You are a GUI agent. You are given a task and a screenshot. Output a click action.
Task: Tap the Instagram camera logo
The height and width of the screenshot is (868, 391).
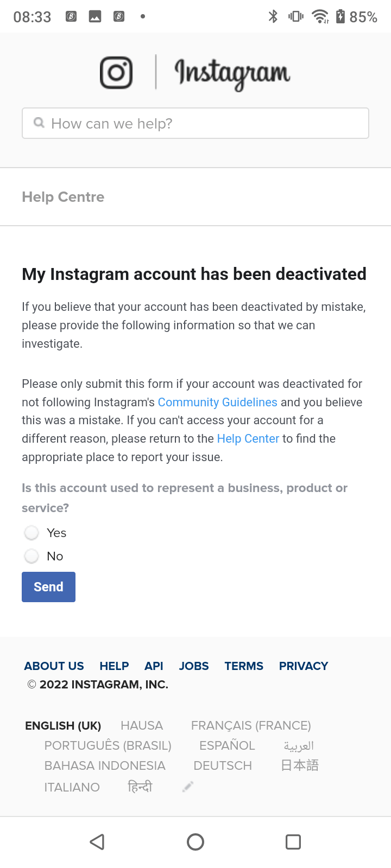tap(116, 72)
